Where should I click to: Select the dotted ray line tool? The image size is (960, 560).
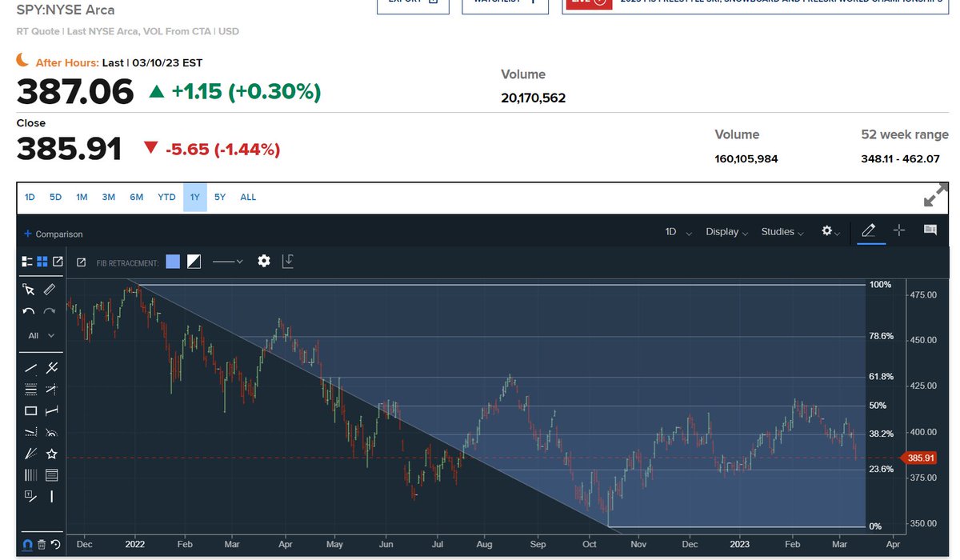(x=52, y=390)
